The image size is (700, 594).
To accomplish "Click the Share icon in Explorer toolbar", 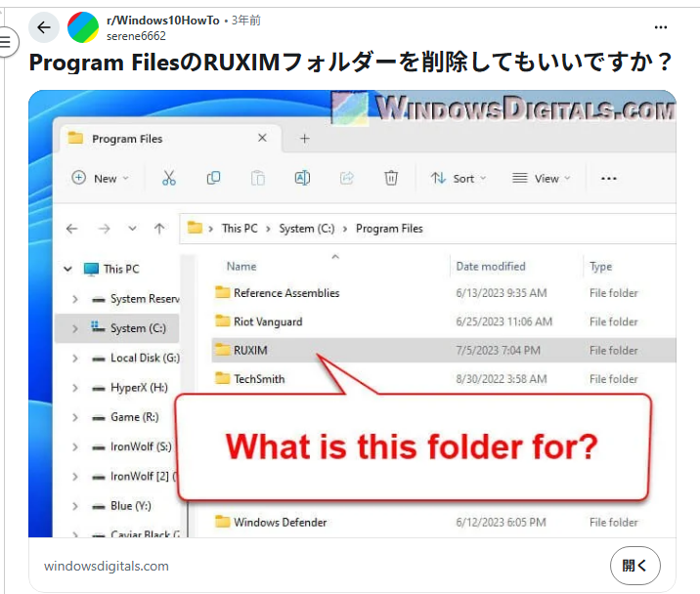I will tap(347, 178).
